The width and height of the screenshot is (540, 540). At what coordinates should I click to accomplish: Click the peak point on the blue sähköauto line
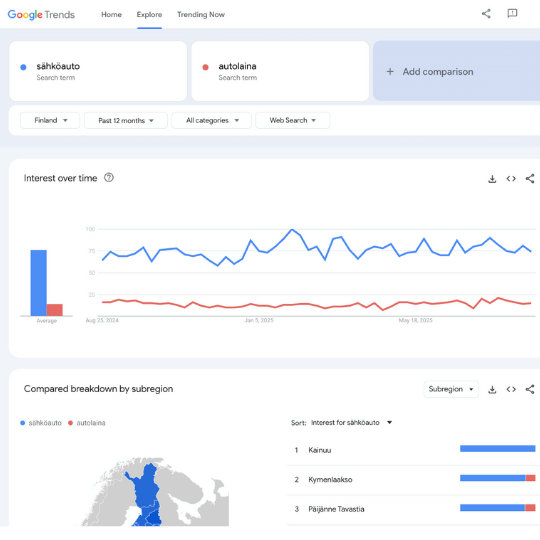point(292,229)
